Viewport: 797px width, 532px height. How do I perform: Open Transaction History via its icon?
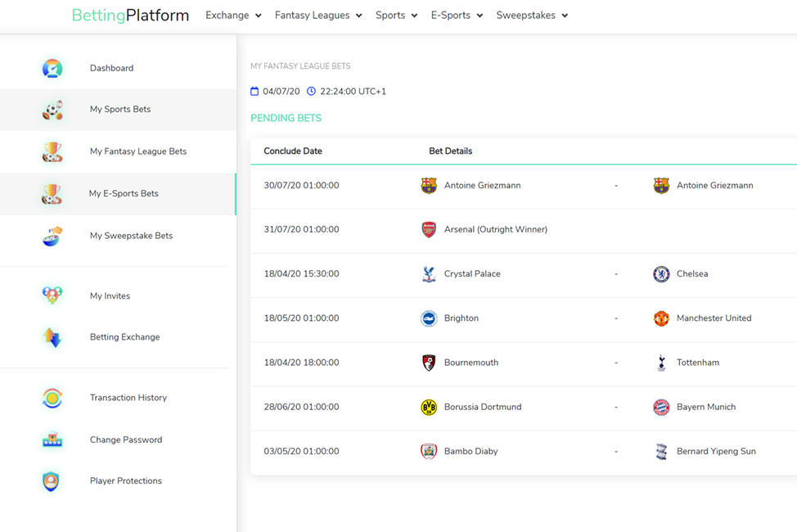pos(52,398)
